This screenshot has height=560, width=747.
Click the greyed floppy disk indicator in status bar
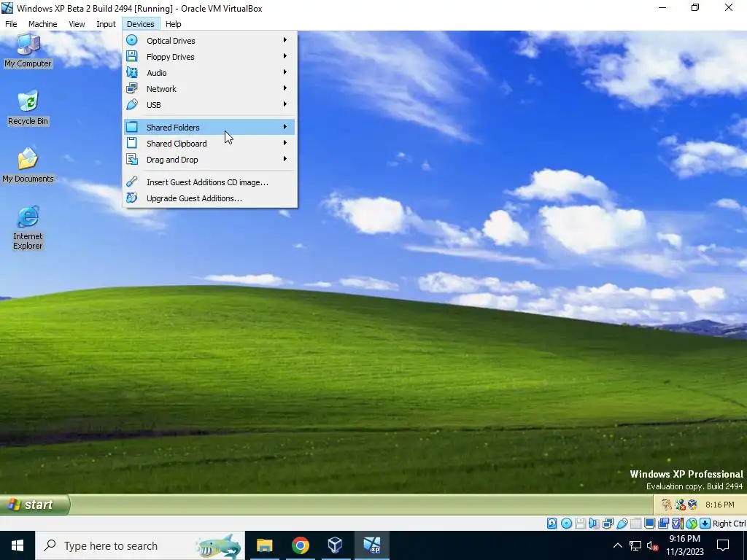[580, 524]
